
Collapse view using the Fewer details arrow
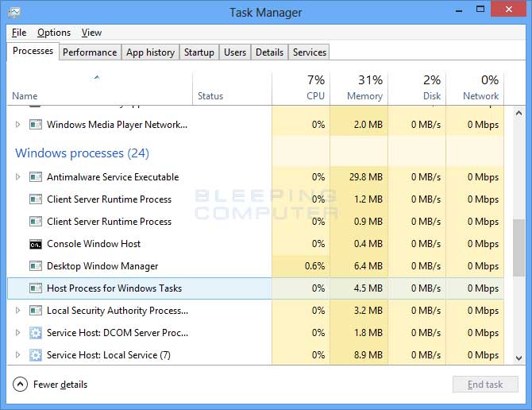20,385
